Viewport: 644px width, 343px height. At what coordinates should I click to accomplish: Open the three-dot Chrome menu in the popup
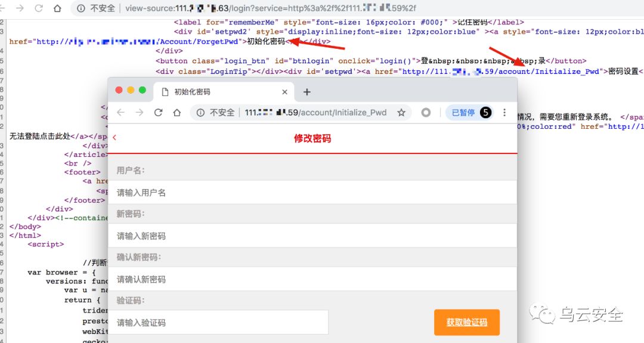click(504, 113)
